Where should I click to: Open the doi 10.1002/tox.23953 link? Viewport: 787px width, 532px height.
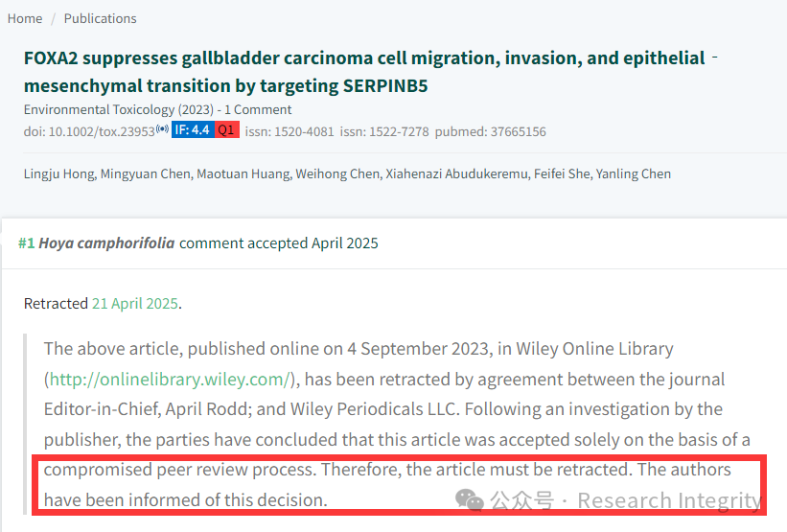click(89, 131)
